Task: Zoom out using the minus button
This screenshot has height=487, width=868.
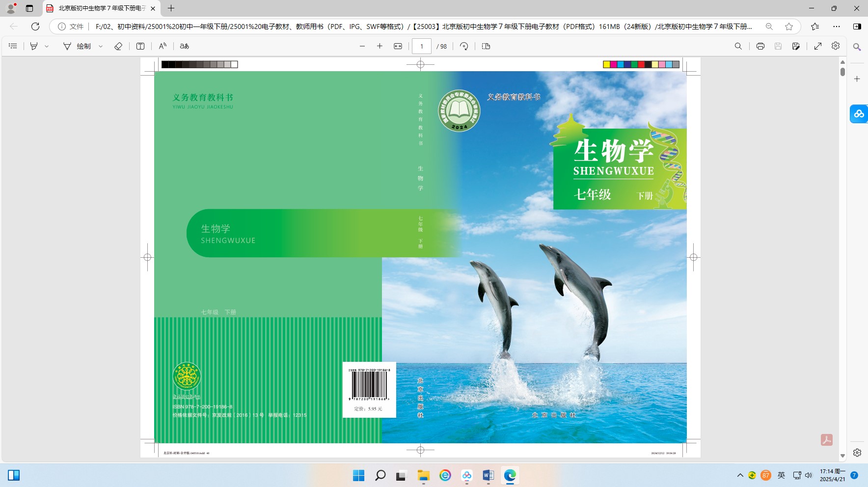Action: [362, 46]
